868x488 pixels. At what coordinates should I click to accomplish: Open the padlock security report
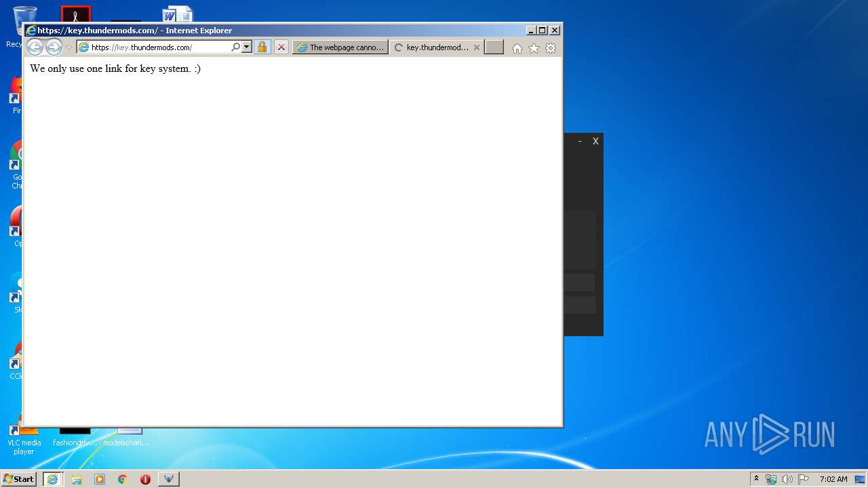(262, 47)
